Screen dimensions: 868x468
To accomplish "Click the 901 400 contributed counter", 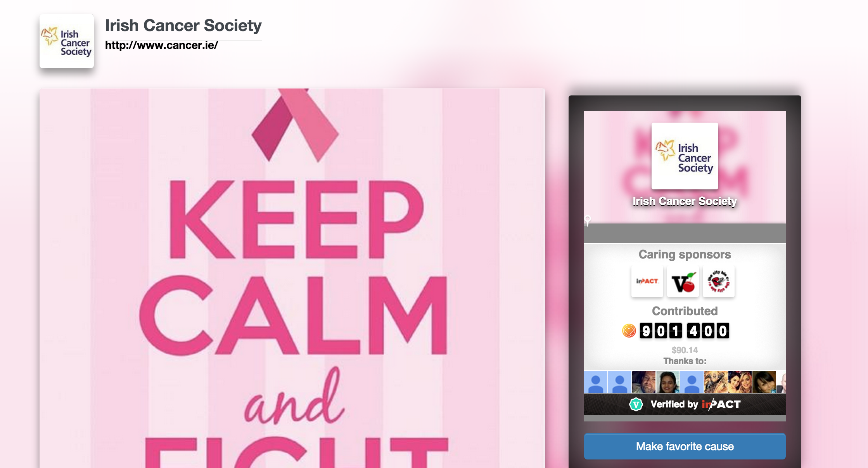I will point(685,331).
